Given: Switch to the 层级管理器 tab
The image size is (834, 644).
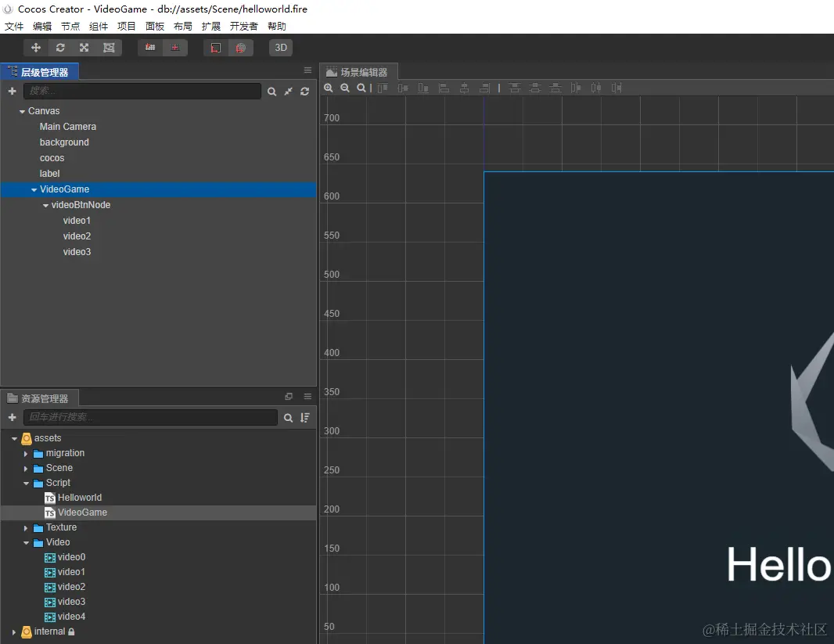Looking at the screenshot, I should 39,72.
